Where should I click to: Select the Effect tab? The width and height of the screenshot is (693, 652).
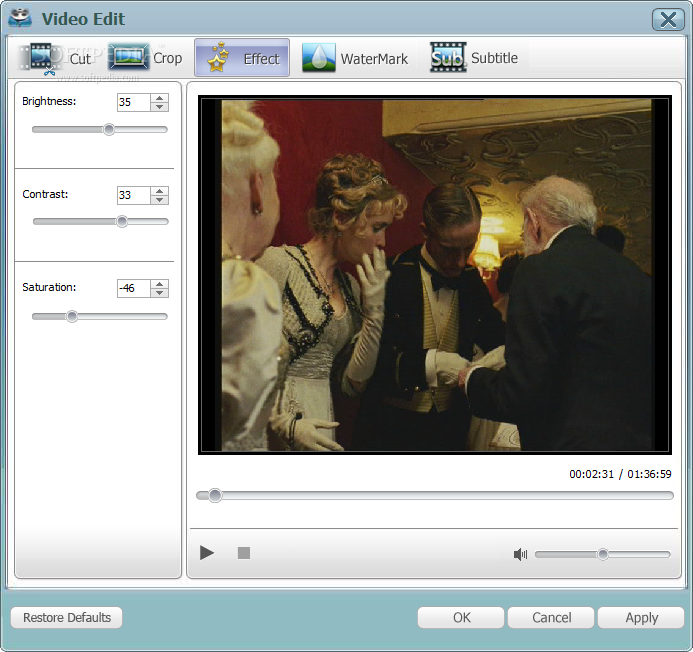[242, 58]
